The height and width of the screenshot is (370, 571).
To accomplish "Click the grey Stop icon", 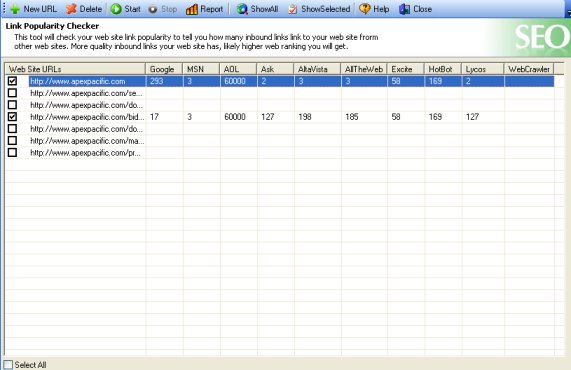I will 153,9.
